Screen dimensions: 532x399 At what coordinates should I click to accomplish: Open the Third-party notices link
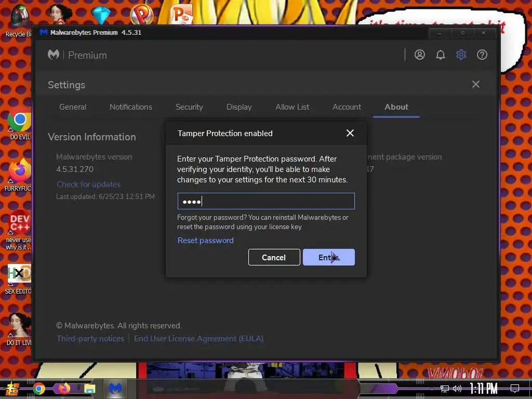90,339
